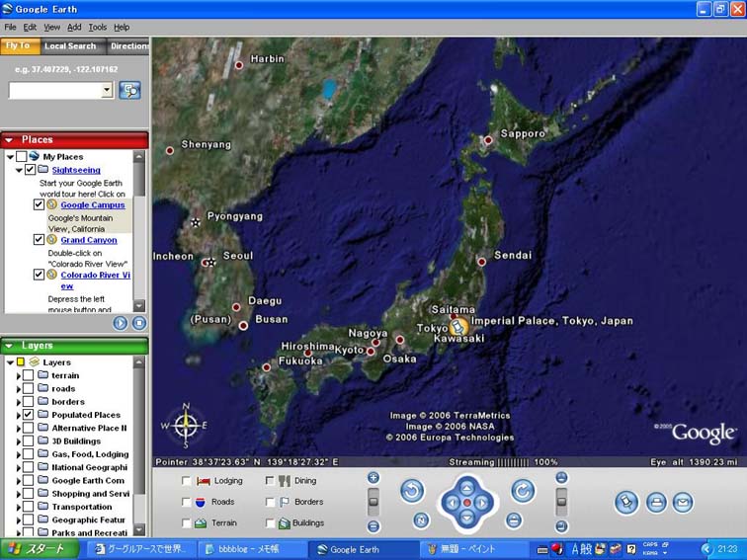The width and height of the screenshot is (747, 560).
Task: Click the Places panel scrollbar down arrow
Action: click(x=139, y=306)
